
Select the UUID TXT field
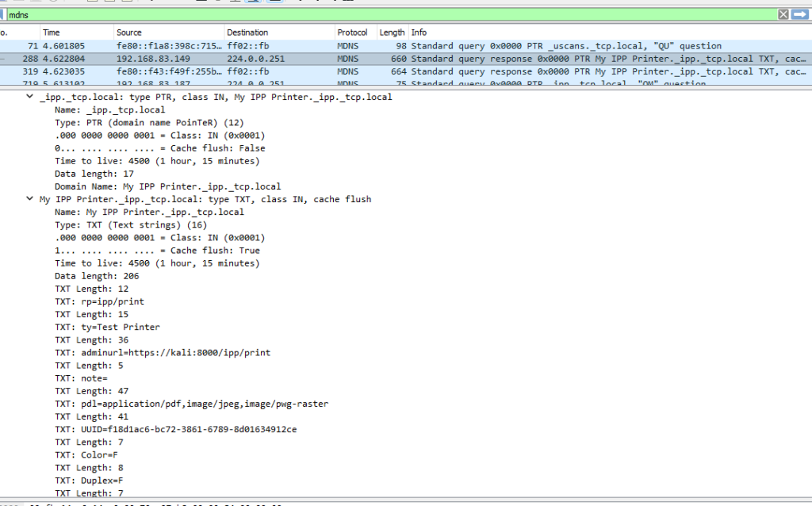(175, 429)
